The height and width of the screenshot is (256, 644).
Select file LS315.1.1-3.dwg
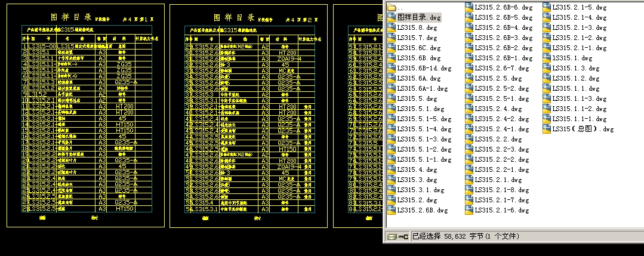click(575, 98)
